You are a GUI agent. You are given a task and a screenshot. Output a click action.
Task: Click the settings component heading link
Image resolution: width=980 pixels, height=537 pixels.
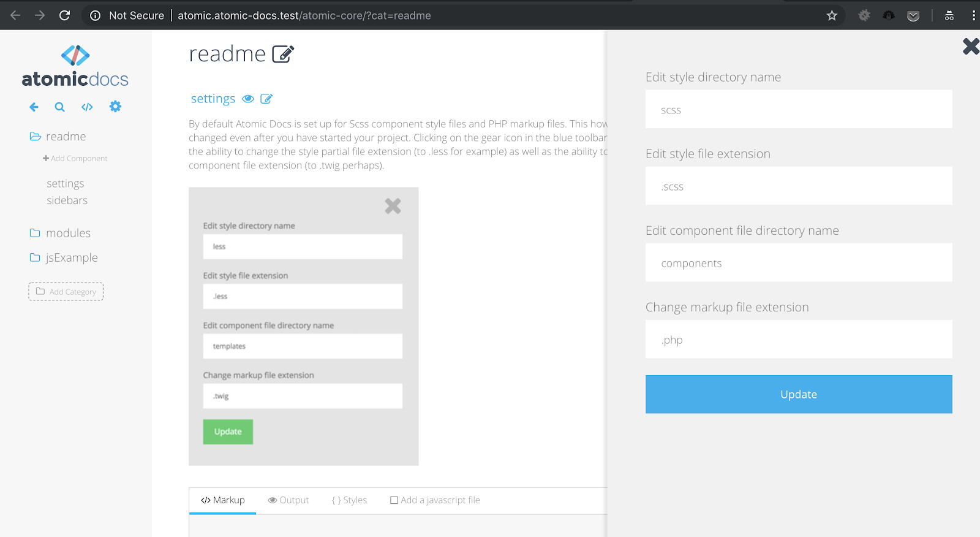tap(213, 99)
